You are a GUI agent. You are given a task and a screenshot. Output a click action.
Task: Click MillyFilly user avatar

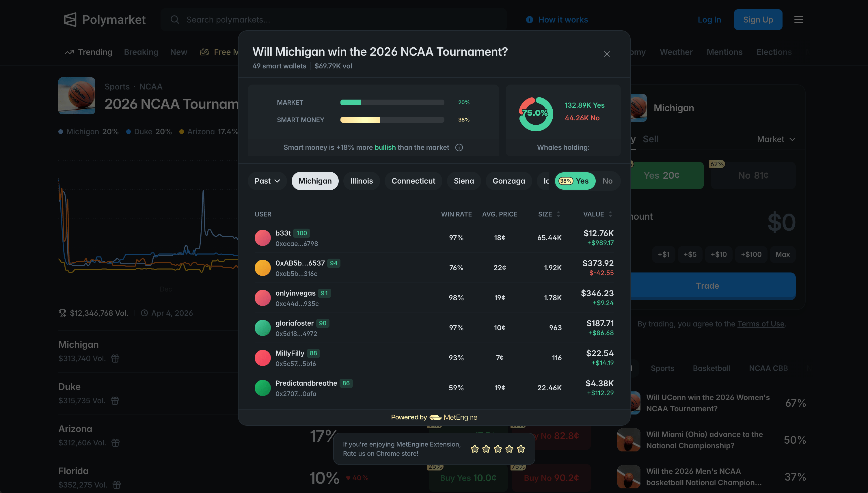[x=262, y=358]
